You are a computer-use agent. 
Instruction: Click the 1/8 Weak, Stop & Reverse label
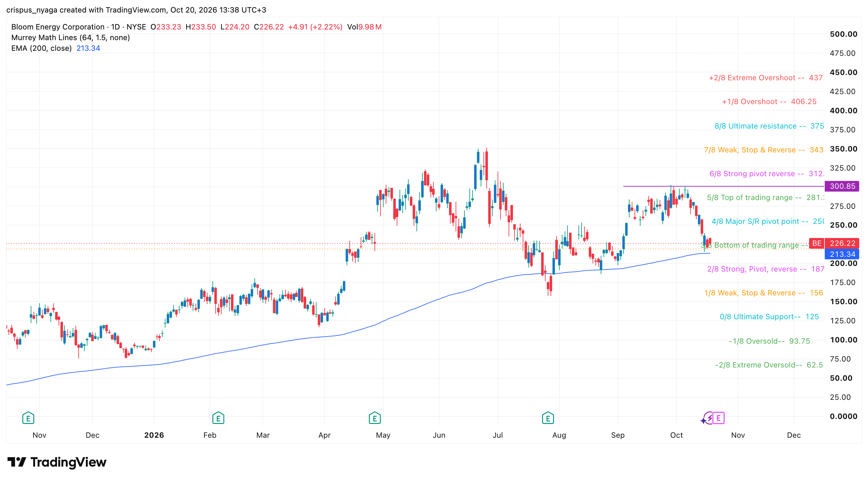click(764, 293)
